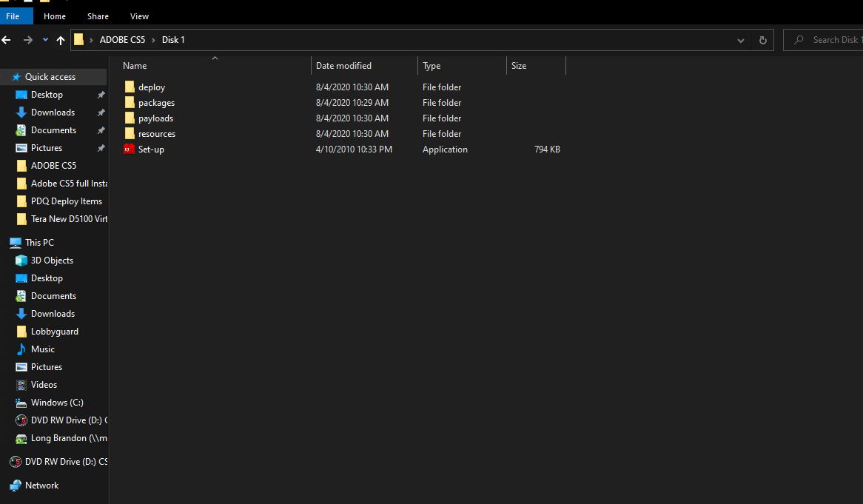863x504 pixels.
Task: Sort by the Date modified column header
Action: click(x=343, y=66)
